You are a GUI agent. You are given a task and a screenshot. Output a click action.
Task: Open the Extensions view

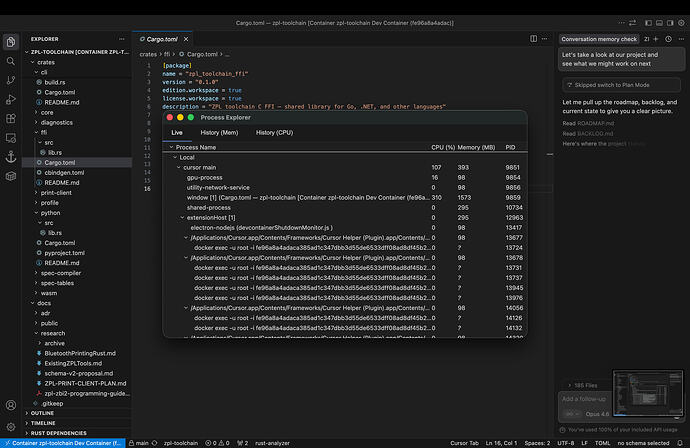(11, 118)
